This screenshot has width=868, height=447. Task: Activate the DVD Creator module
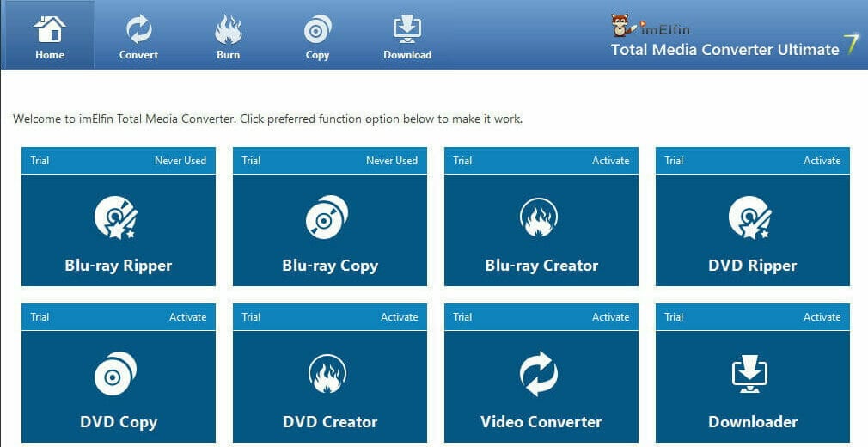399,317
